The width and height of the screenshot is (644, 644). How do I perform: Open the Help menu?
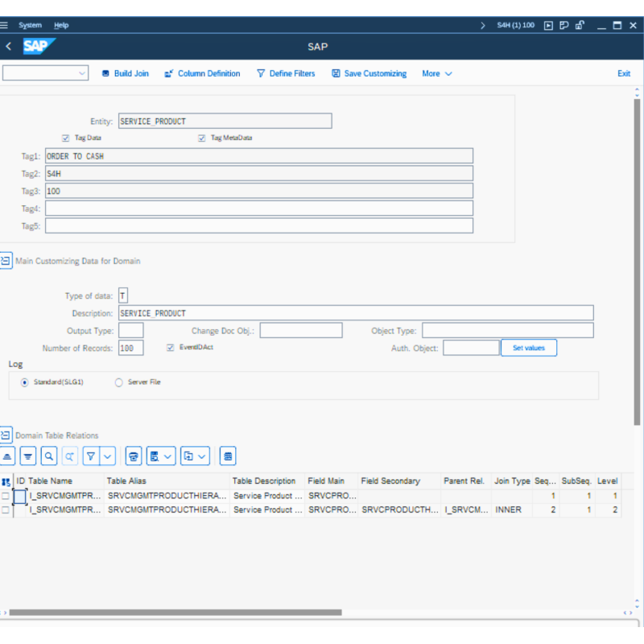tap(60, 25)
